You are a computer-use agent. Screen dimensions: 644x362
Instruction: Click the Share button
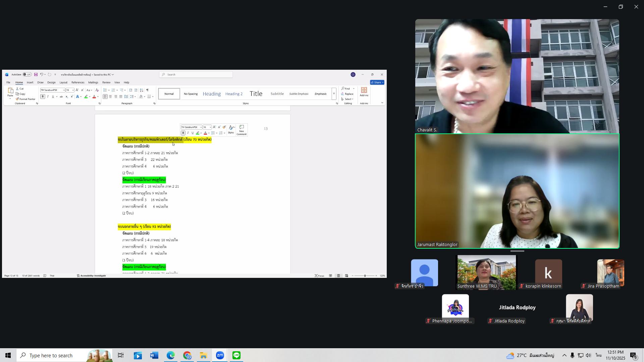click(x=377, y=82)
